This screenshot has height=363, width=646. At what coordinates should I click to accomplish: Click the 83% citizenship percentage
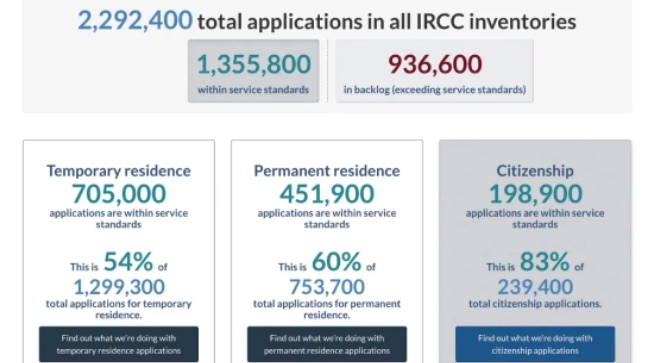tap(545, 262)
